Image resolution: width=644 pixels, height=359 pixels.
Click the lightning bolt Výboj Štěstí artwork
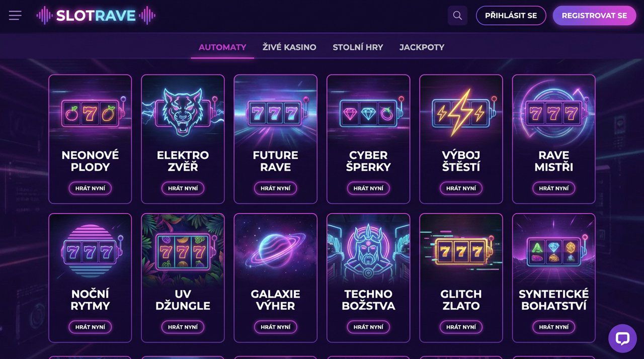(x=461, y=111)
